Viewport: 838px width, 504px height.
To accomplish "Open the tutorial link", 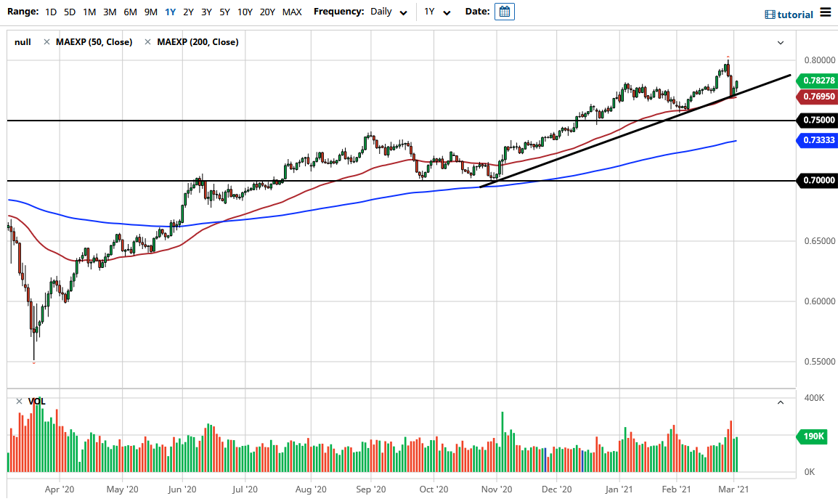I will 795,15.
